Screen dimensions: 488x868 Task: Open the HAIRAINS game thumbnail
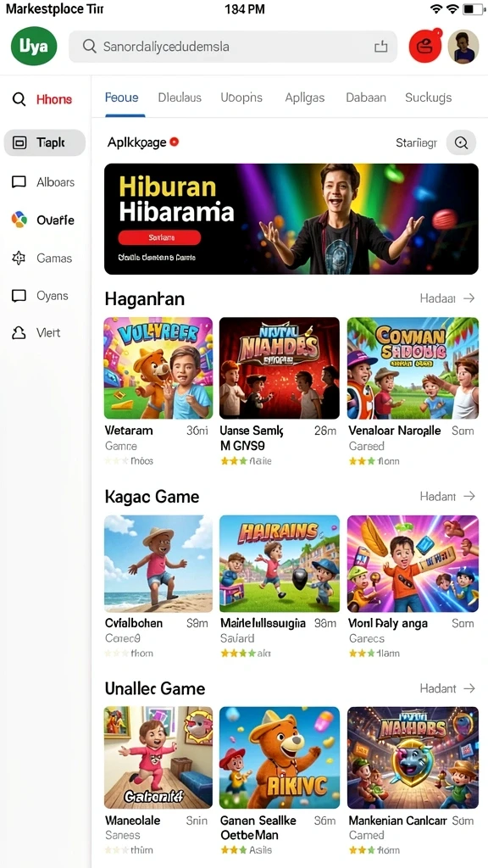[280, 564]
